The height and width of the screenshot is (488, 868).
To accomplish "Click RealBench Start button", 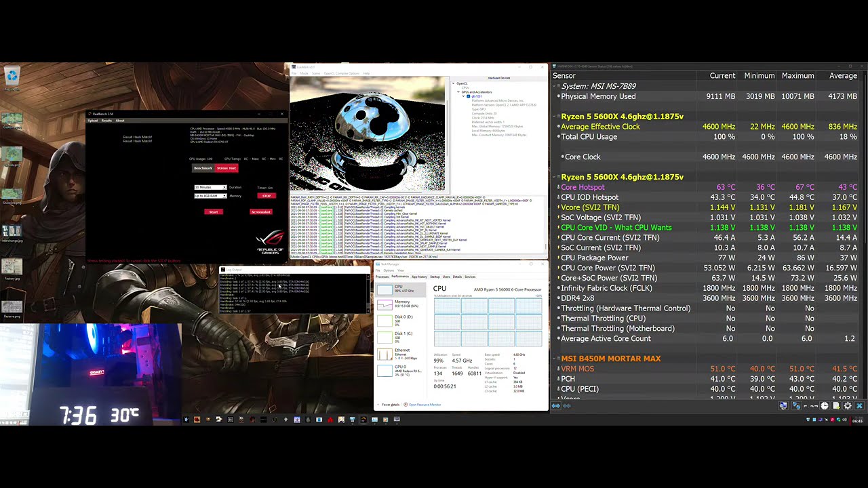I will pos(214,212).
